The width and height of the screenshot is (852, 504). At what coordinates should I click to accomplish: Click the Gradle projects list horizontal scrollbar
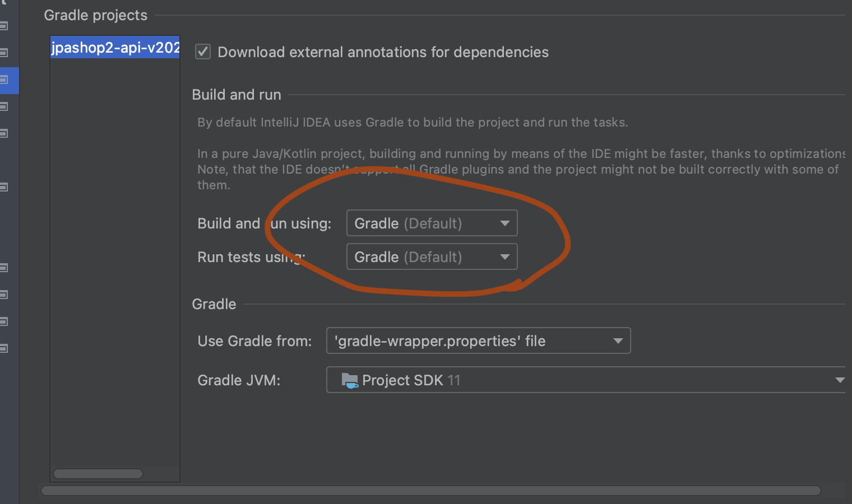98,474
